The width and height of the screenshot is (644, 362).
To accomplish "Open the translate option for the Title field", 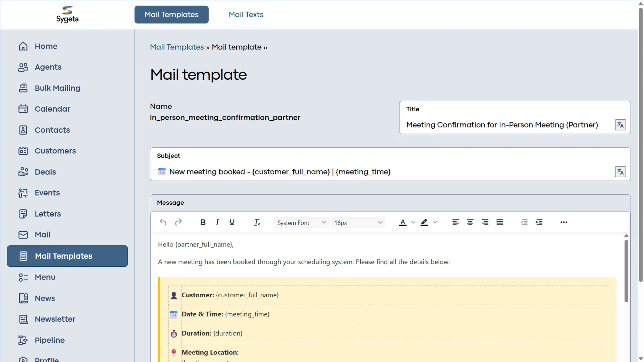I will pos(620,125).
